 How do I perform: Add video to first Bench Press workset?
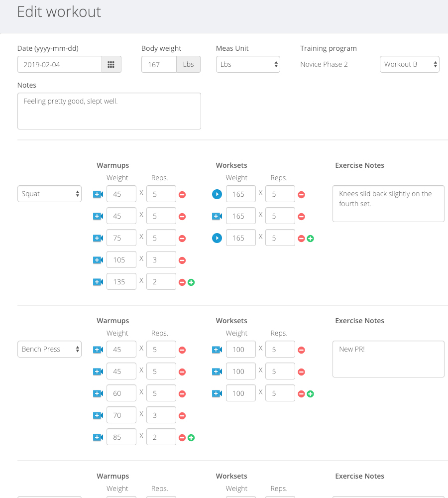(x=217, y=350)
